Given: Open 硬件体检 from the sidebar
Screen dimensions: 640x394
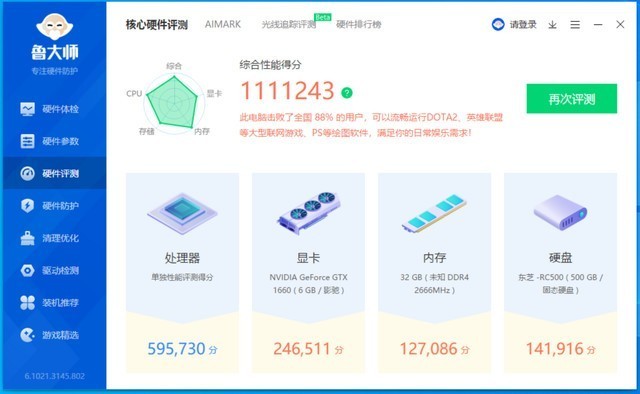Looking at the screenshot, I should (x=54, y=109).
